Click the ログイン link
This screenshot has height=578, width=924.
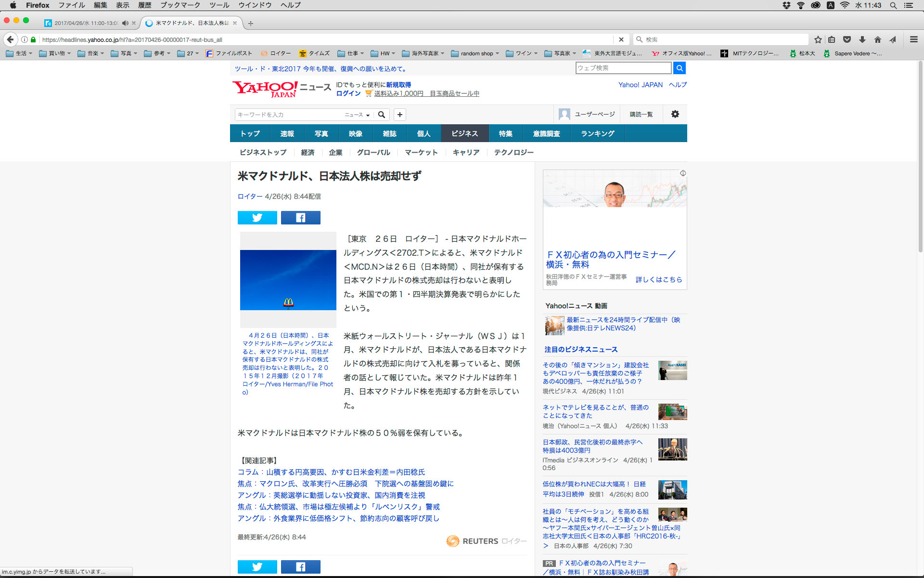348,93
